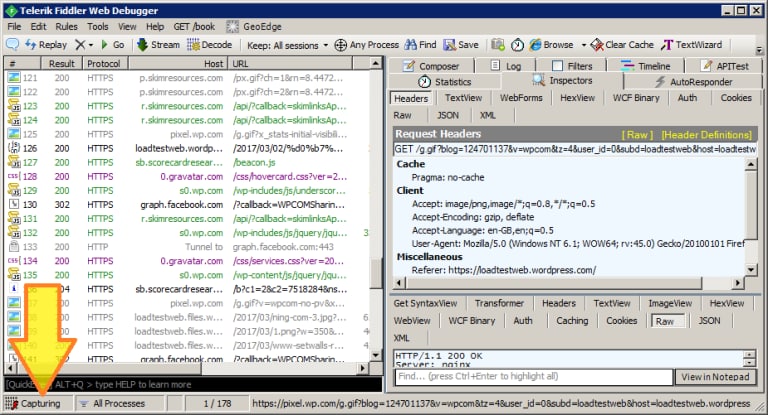
Task: Open the Timeline tab
Action: click(646, 66)
